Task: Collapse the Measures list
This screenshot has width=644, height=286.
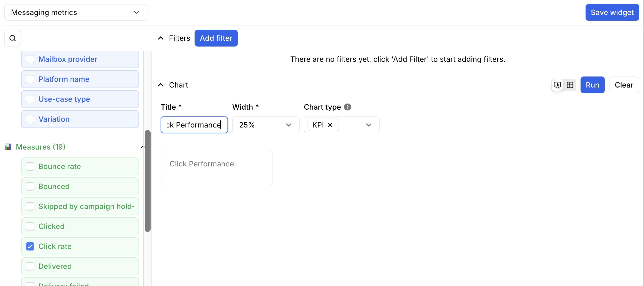Action: pyautogui.click(x=142, y=147)
